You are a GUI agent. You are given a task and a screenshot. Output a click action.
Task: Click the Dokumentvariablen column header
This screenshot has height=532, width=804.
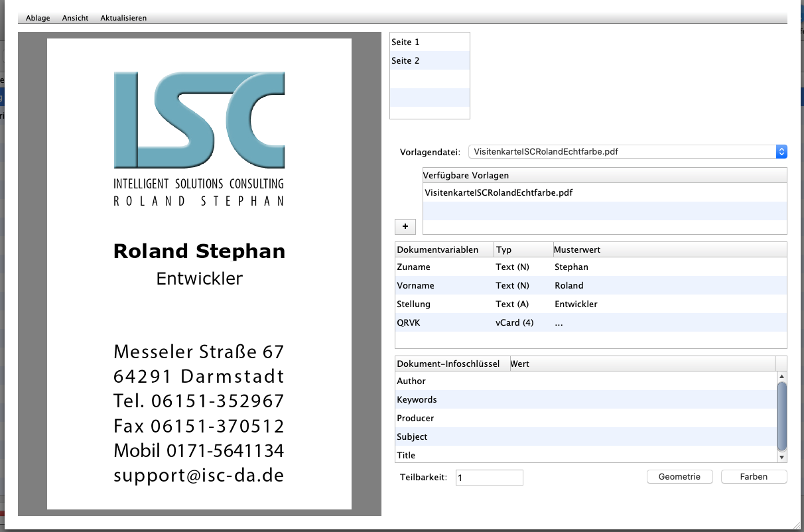[444, 250]
